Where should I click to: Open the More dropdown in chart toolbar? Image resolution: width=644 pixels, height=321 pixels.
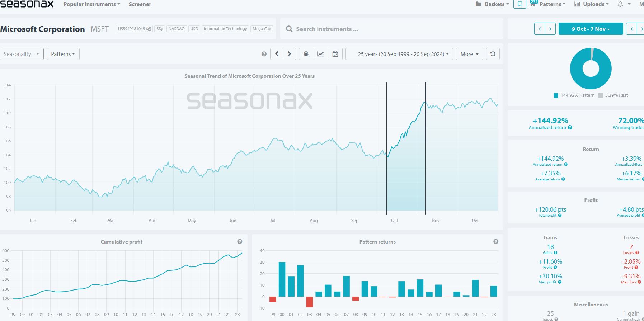tap(469, 54)
